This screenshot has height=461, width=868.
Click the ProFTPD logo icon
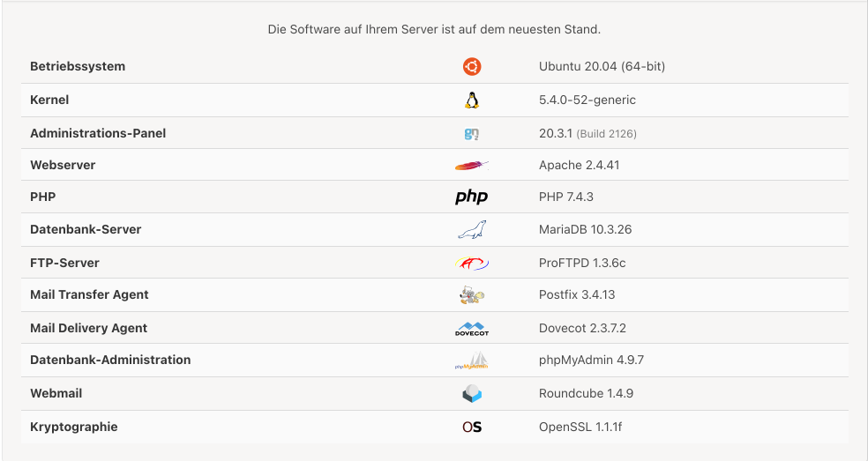[x=472, y=263]
